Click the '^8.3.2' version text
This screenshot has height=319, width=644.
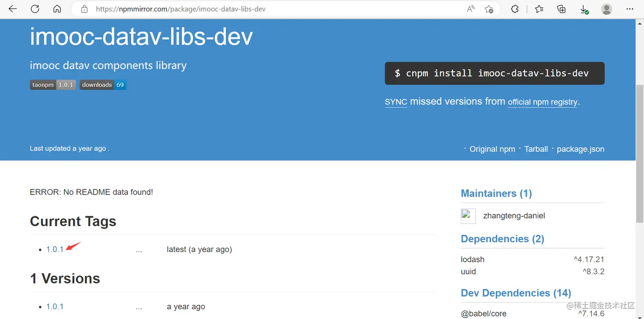click(x=594, y=271)
